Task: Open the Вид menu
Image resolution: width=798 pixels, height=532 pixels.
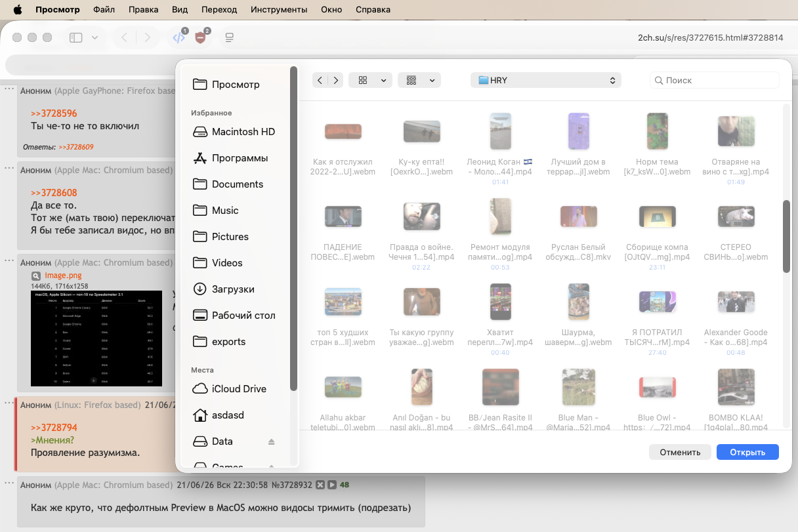Action: pyautogui.click(x=180, y=10)
